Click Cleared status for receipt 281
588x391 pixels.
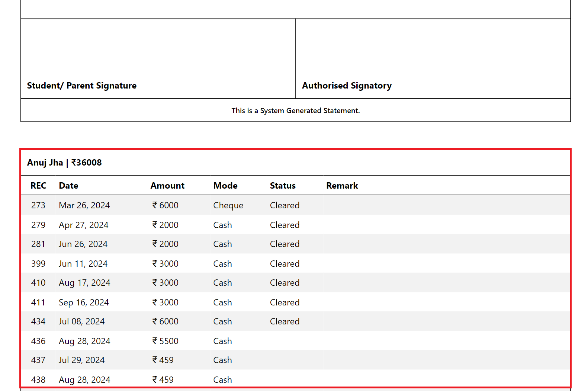click(285, 244)
